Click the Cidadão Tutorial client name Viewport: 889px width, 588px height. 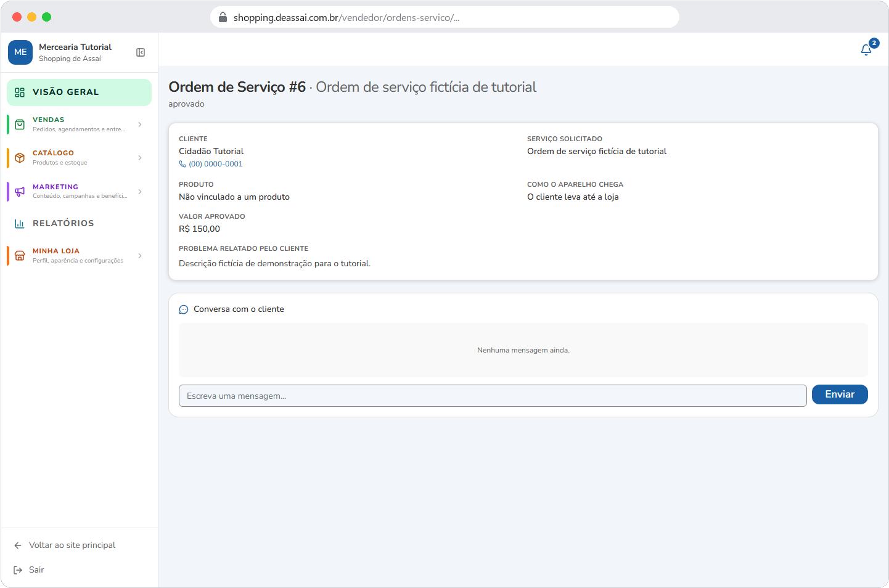tap(211, 151)
